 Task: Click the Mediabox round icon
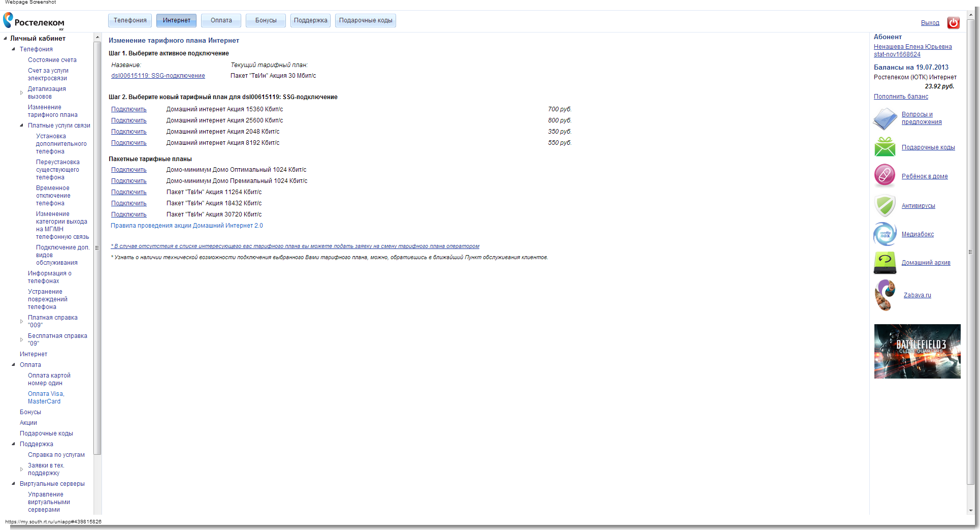[x=885, y=234]
